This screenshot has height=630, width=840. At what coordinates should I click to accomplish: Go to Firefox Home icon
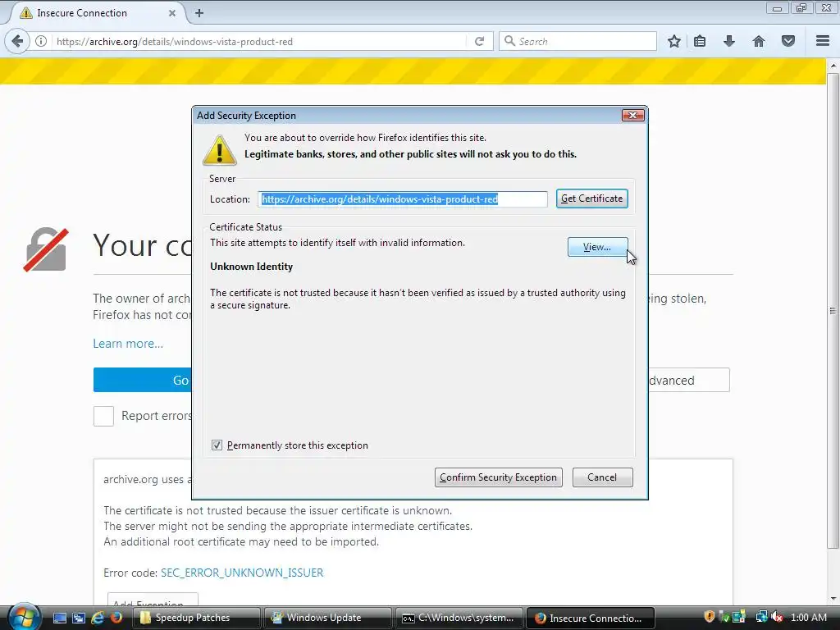(x=759, y=41)
